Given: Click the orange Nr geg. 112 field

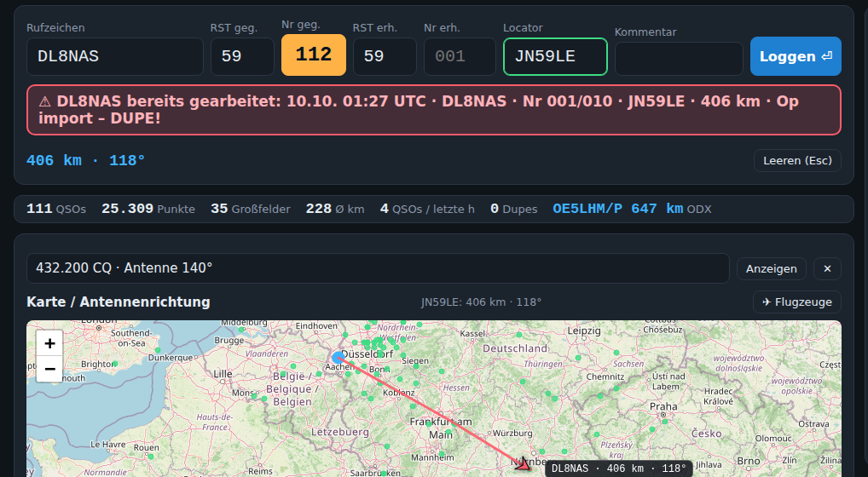Looking at the screenshot, I should click(x=313, y=55).
